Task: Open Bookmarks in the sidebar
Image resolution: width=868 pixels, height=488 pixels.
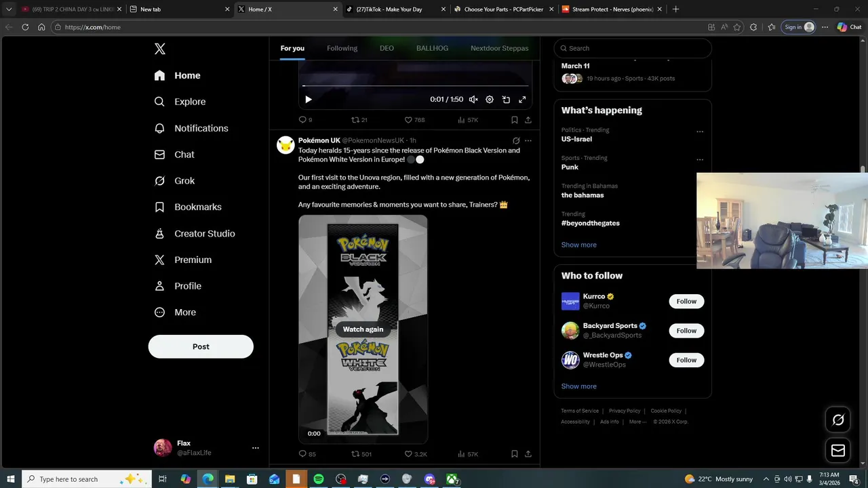Action: (x=188, y=207)
